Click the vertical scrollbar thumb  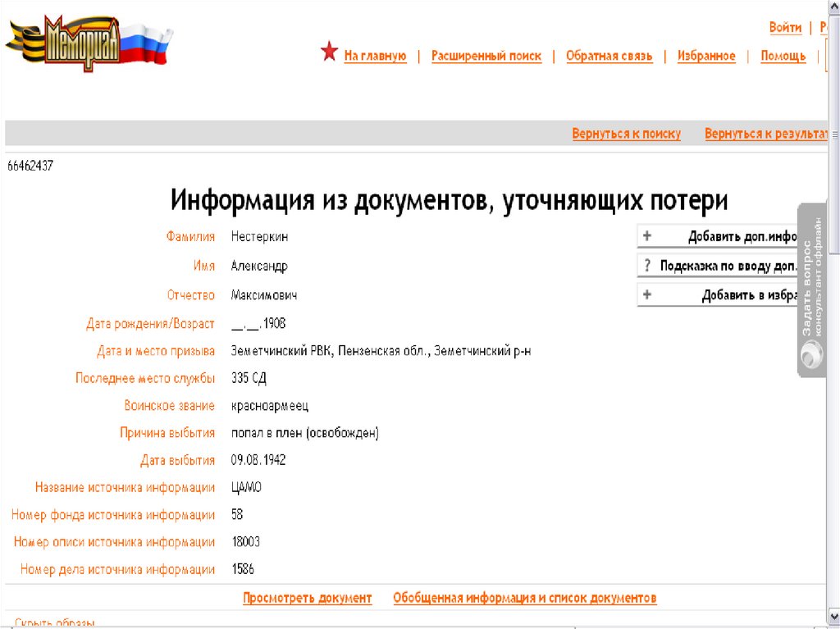pyautogui.click(x=834, y=134)
